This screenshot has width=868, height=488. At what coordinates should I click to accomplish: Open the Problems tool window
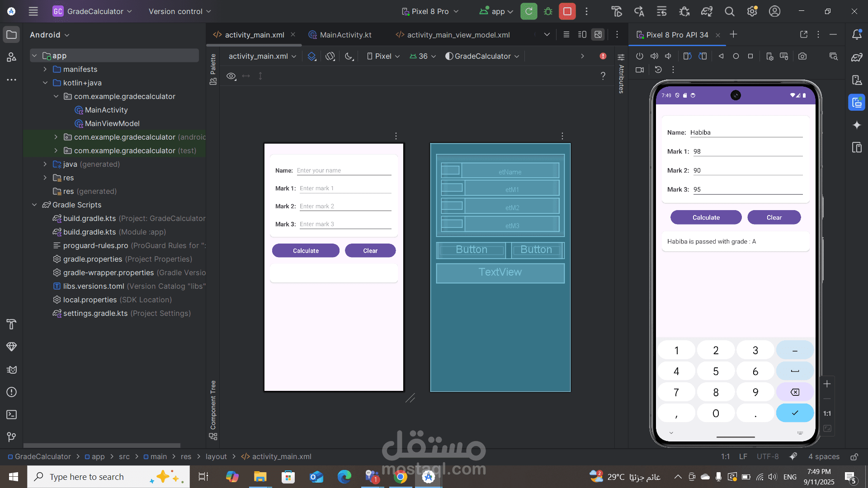click(11, 392)
